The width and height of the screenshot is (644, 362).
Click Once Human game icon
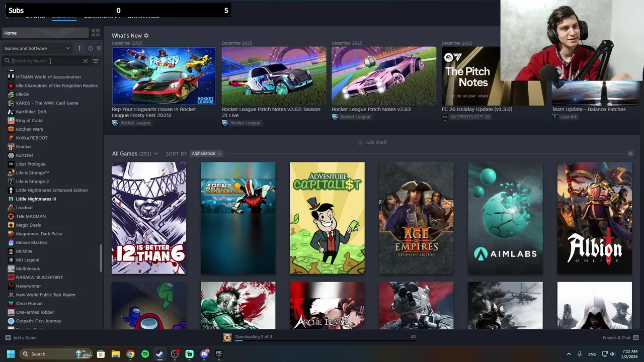(11, 303)
